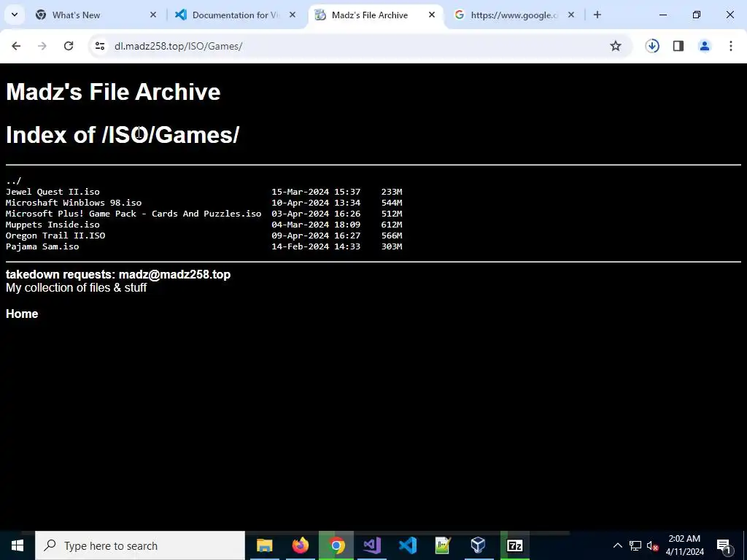Click the taskbar search box
The height and width of the screenshot is (560, 747).
click(140, 545)
